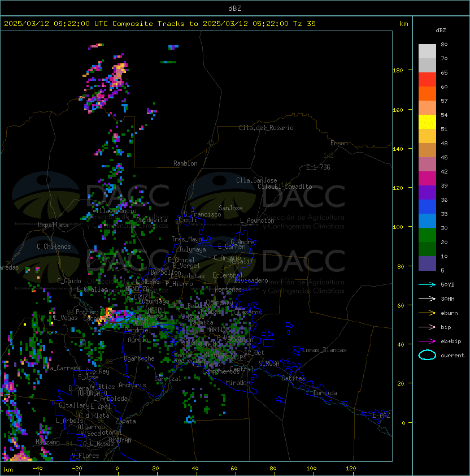This screenshot has width=470, height=476.
Task: Click the 'Divisadero' map label
Action: [251, 280]
